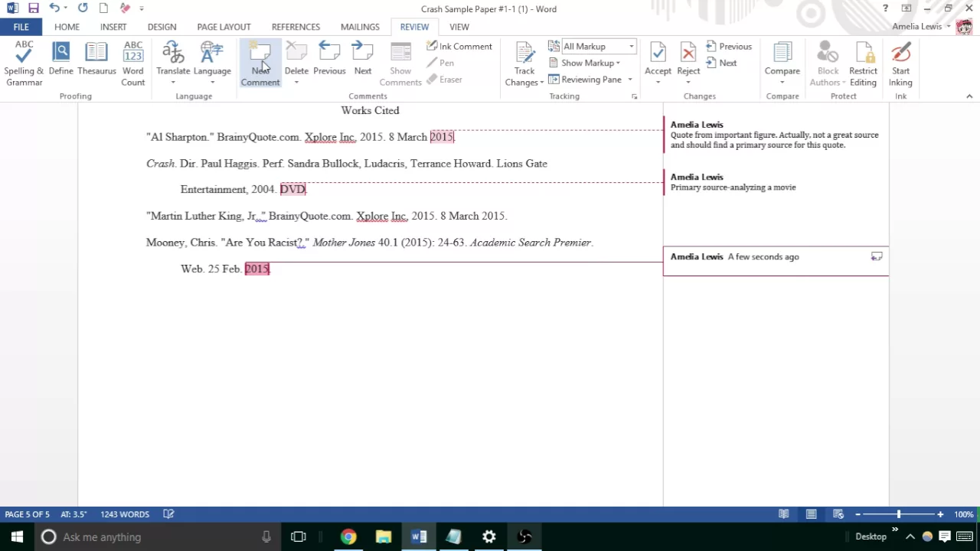The width and height of the screenshot is (980, 551).
Task: Open the Define dictionary tool
Action: click(61, 60)
